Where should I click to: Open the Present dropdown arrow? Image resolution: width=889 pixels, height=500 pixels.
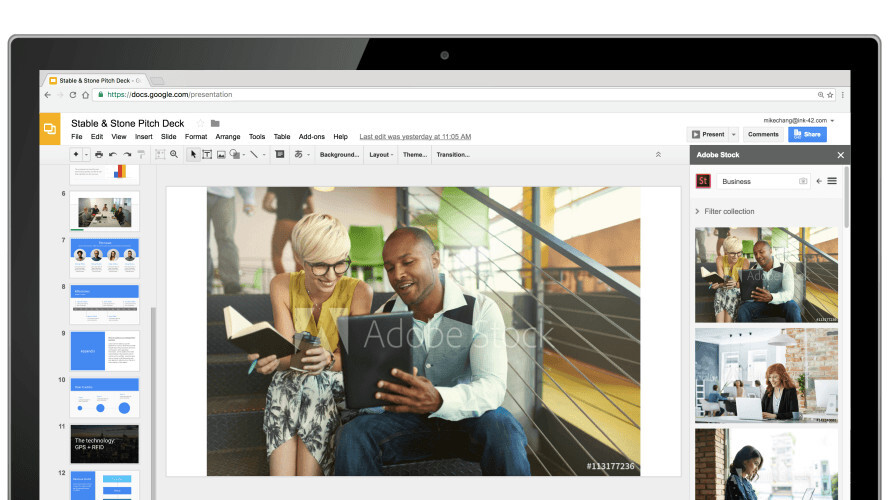pyautogui.click(x=733, y=134)
